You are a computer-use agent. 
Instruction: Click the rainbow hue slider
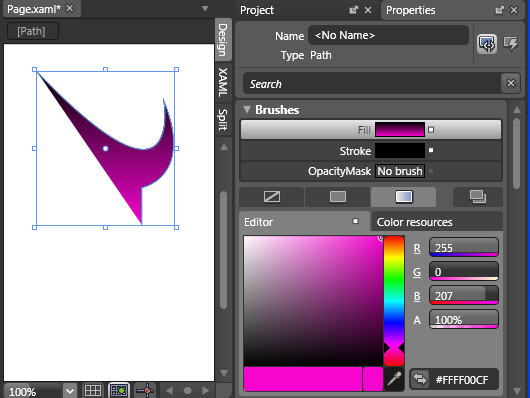[x=394, y=301]
